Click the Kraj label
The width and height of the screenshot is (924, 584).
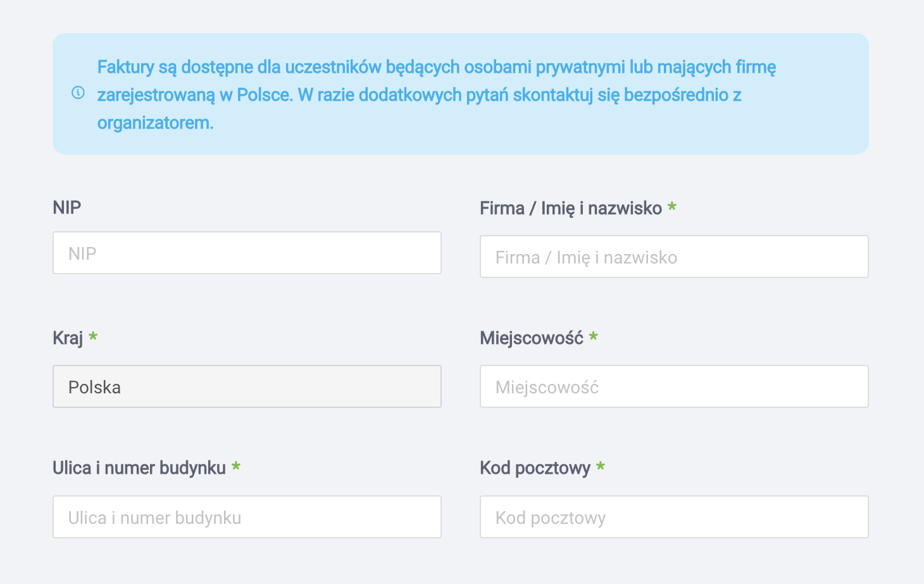click(68, 338)
